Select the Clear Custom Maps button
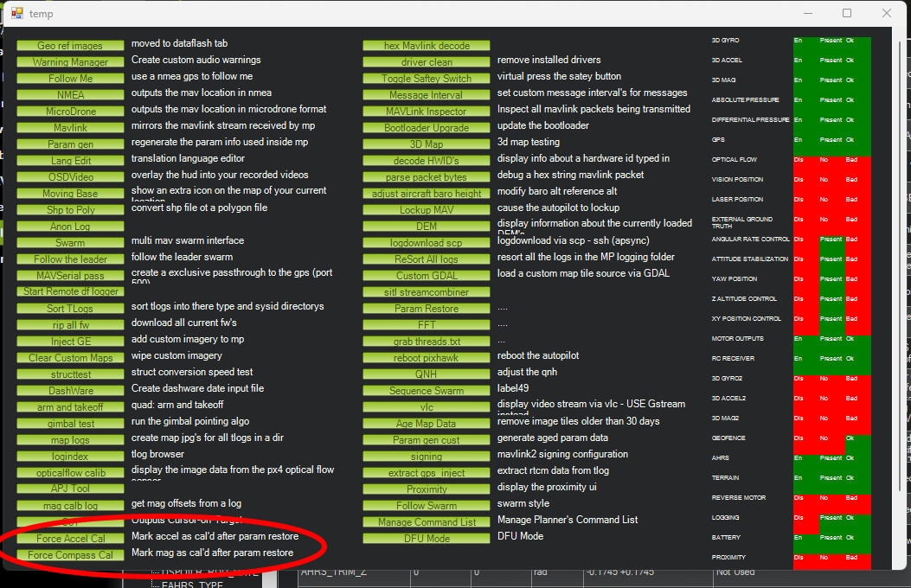The width and height of the screenshot is (911, 588). 70,358
